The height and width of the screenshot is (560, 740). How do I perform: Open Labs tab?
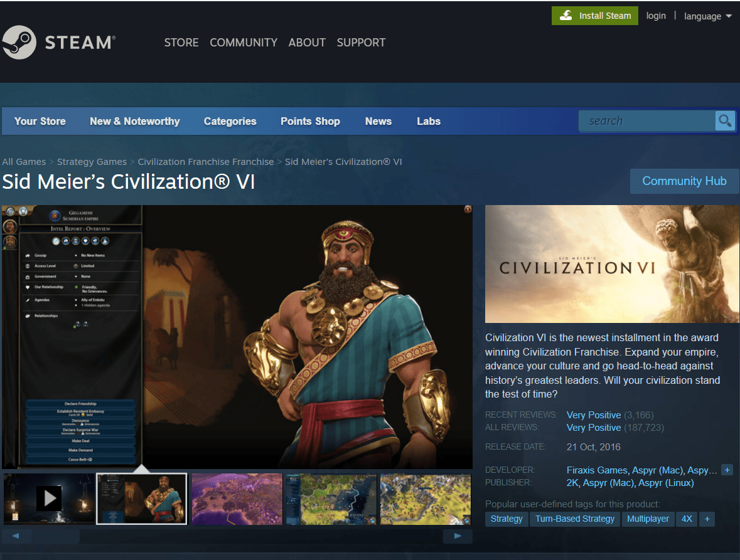pyautogui.click(x=429, y=121)
